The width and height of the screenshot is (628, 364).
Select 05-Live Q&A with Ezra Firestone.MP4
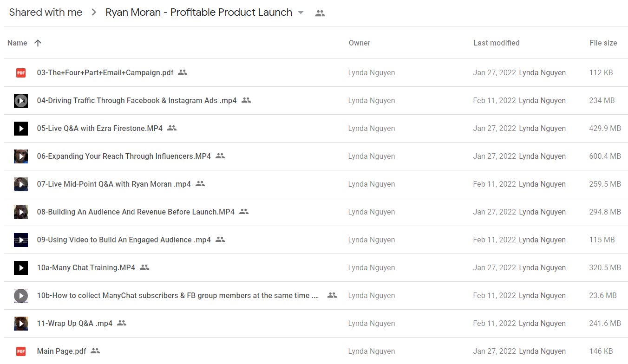coord(100,128)
